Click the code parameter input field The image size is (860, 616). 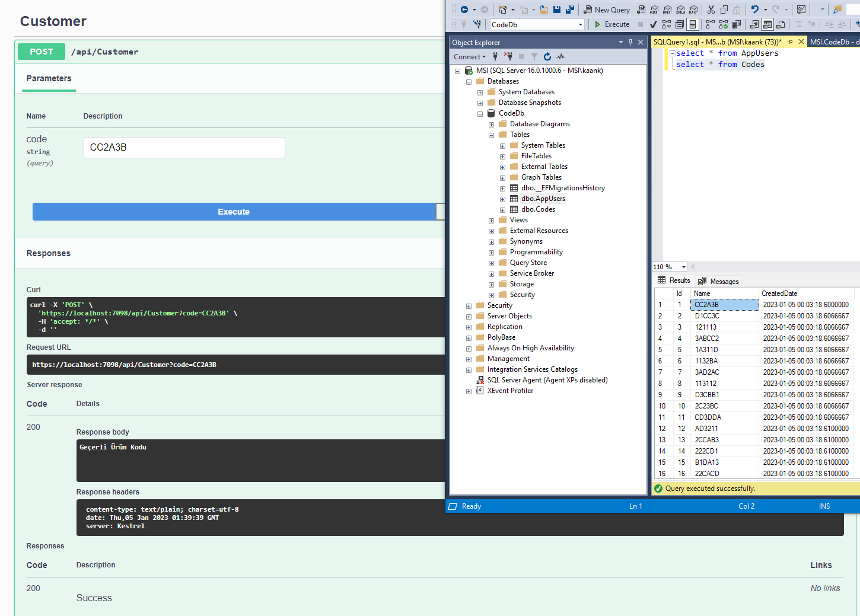184,148
